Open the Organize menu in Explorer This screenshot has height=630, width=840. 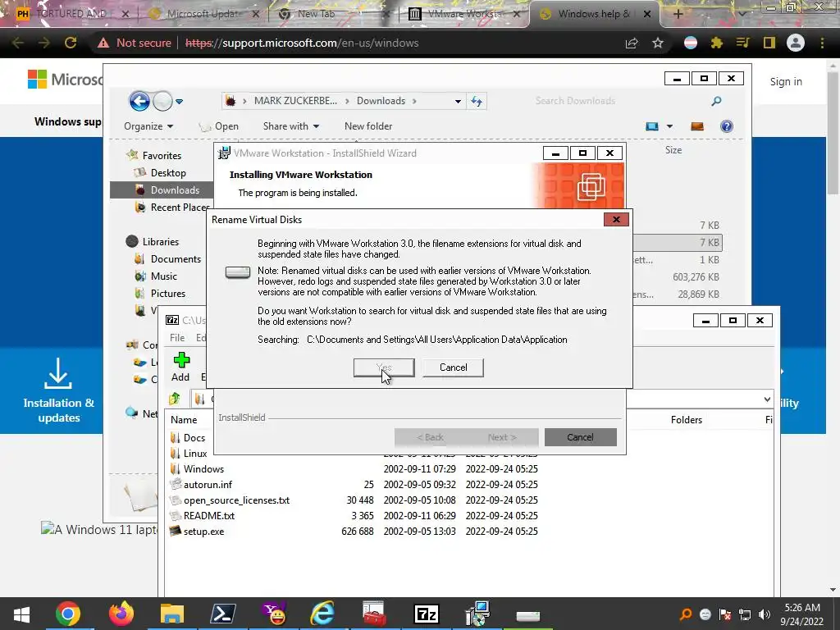coord(148,126)
